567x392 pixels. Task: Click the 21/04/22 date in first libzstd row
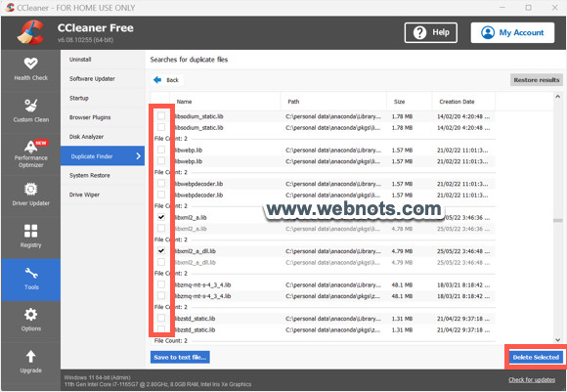463,319
